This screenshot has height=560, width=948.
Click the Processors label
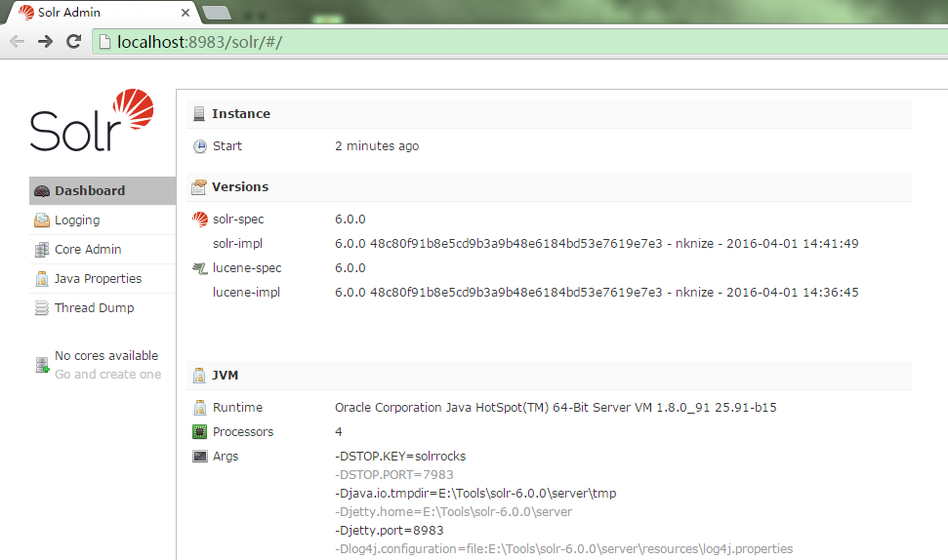coord(243,432)
